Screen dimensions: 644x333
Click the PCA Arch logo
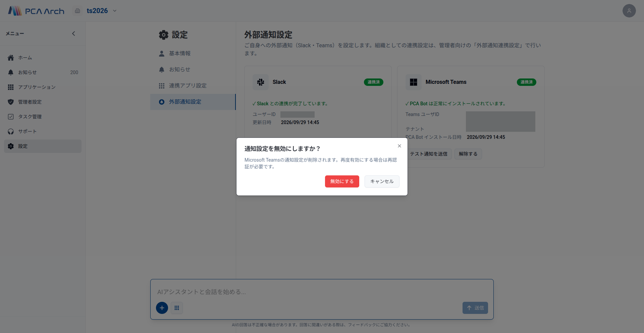pos(36,11)
